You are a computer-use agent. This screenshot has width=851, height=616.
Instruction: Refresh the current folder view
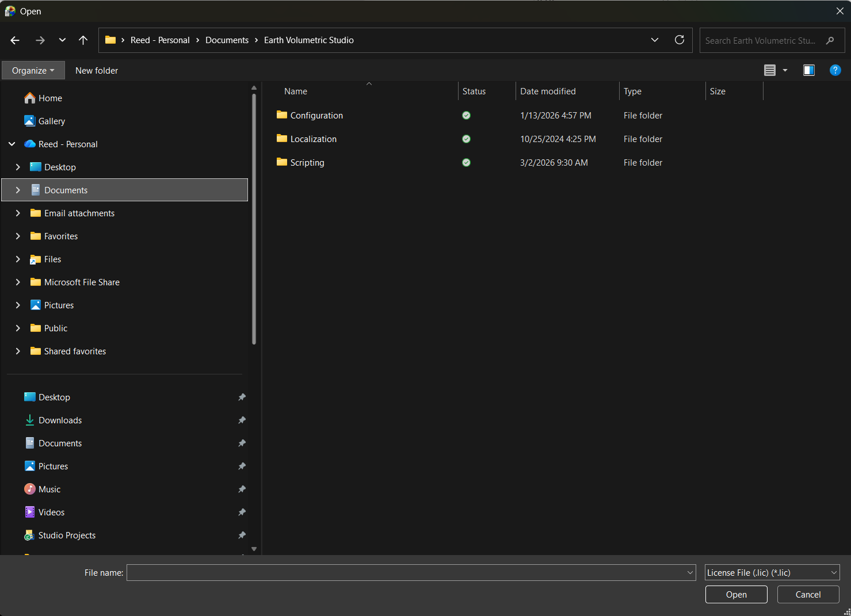pos(680,40)
